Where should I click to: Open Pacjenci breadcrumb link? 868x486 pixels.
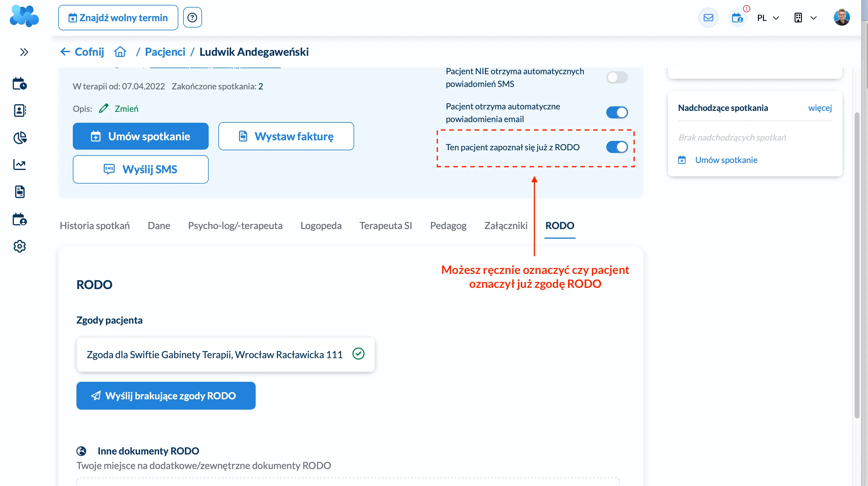165,52
